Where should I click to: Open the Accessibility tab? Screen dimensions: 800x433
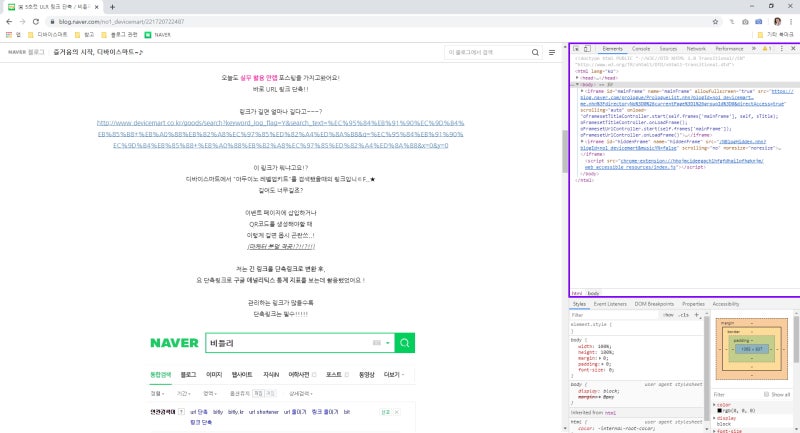point(726,304)
